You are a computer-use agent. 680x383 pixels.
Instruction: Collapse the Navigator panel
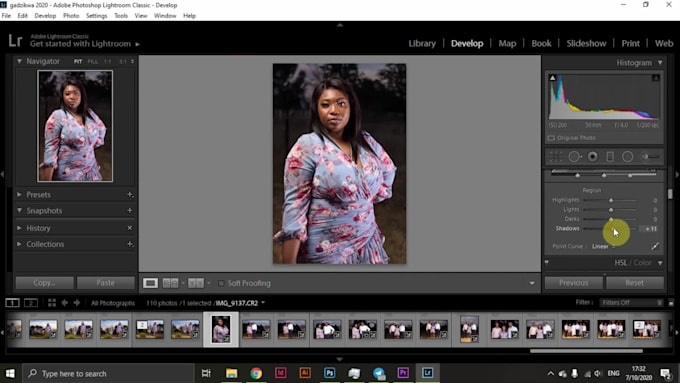(19, 62)
